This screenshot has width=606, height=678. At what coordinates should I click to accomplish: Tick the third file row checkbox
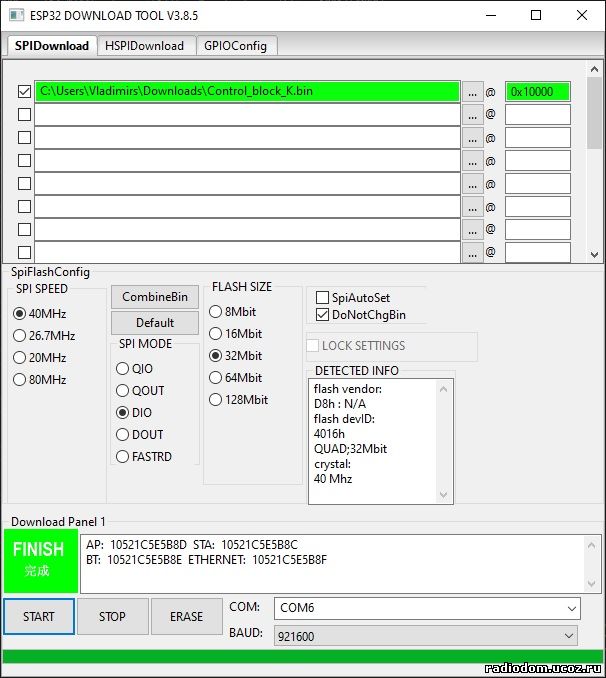click(24, 138)
